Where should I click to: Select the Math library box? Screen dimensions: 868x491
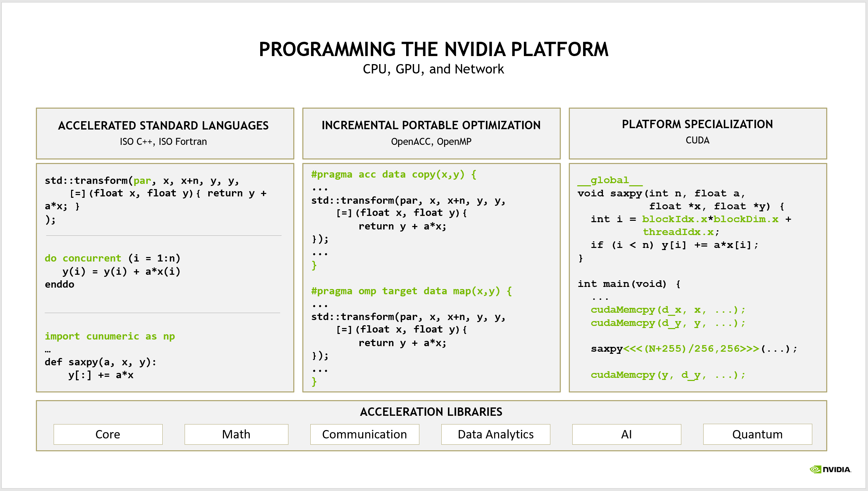236,434
